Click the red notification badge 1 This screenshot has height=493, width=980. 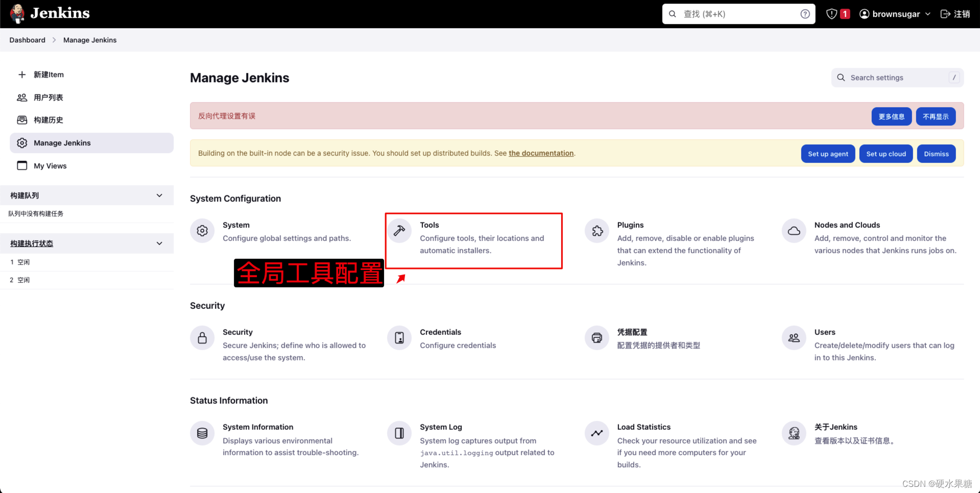pyautogui.click(x=845, y=14)
